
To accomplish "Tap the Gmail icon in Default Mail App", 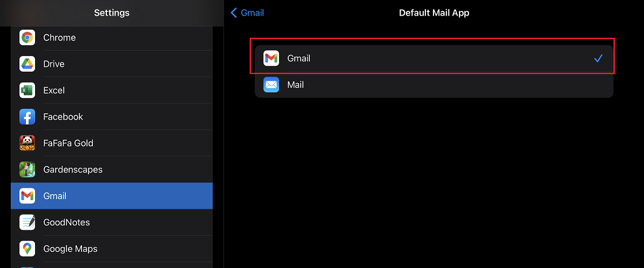I will point(271,58).
